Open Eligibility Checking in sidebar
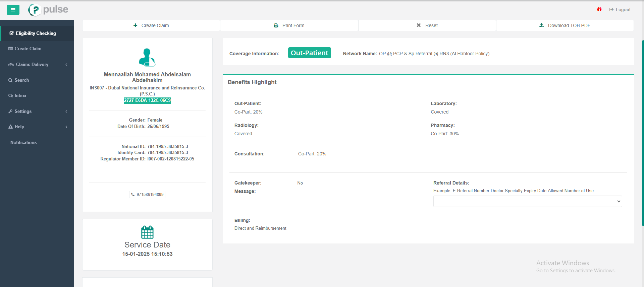644x287 pixels. (x=36, y=33)
